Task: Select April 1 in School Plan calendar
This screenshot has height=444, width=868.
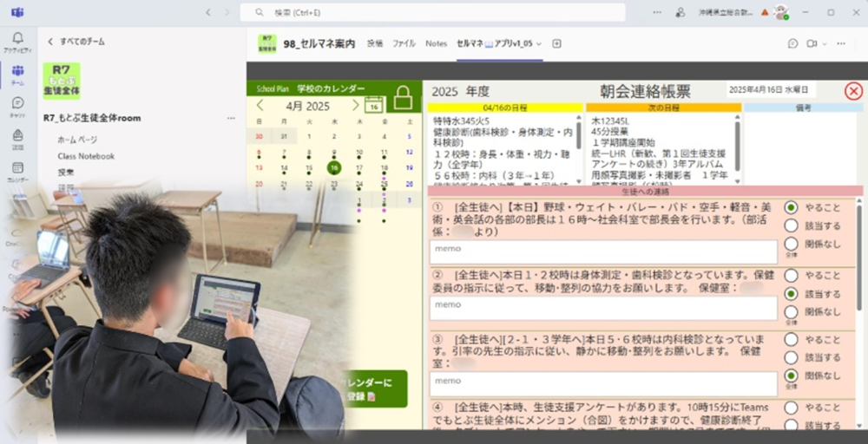Action: point(309,136)
